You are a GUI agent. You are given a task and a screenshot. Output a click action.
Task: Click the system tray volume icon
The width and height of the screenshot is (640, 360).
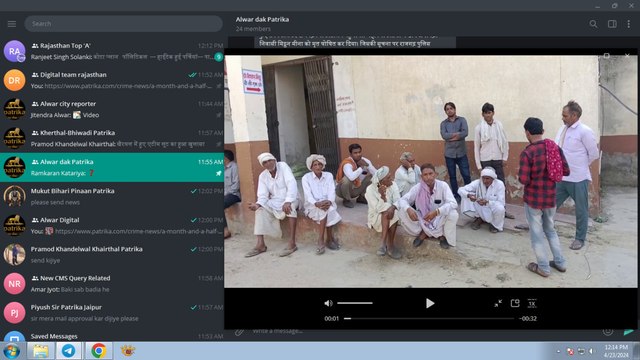[x=591, y=351]
